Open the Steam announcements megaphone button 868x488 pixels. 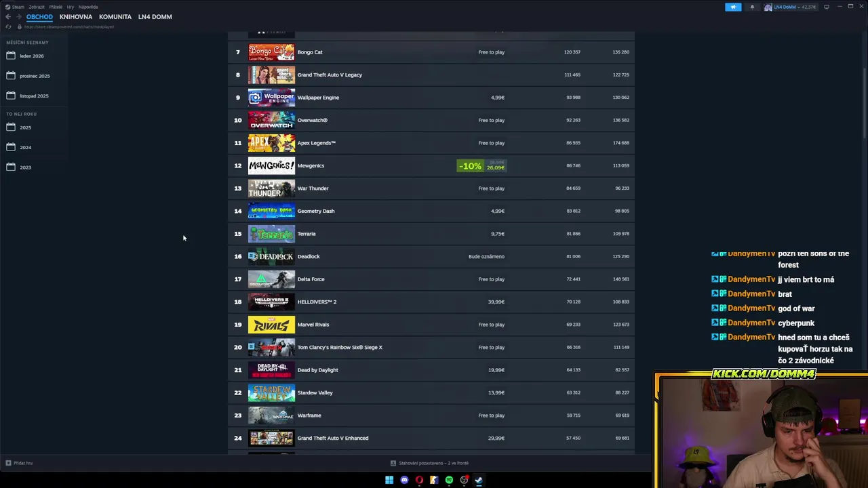tap(733, 7)
